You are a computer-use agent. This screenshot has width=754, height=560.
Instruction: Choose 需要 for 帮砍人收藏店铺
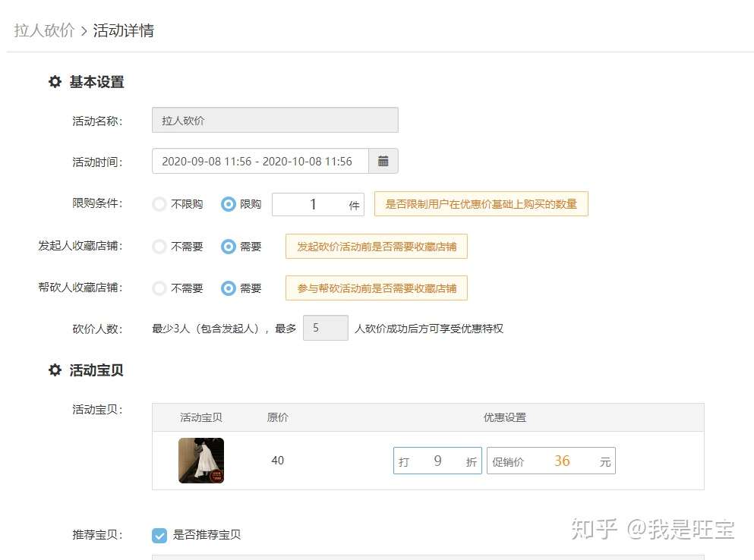tap(229, 288)
